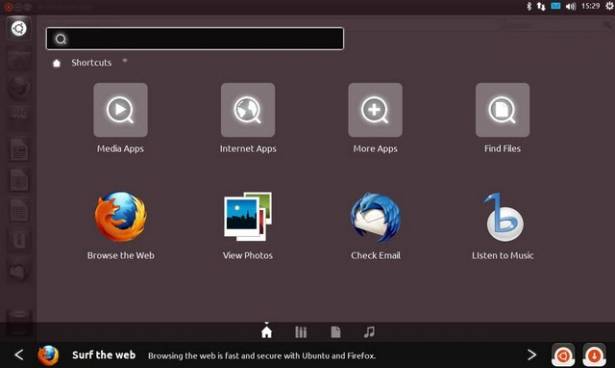Open the sound volume indicator

pyautogui.click(x=571, y=6)
